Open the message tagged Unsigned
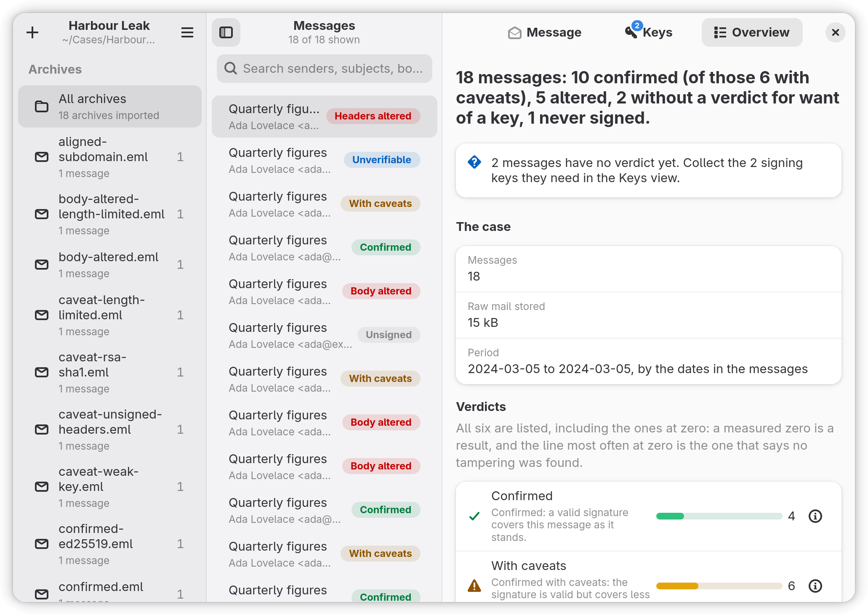868x615 pixels. (325, 335)
